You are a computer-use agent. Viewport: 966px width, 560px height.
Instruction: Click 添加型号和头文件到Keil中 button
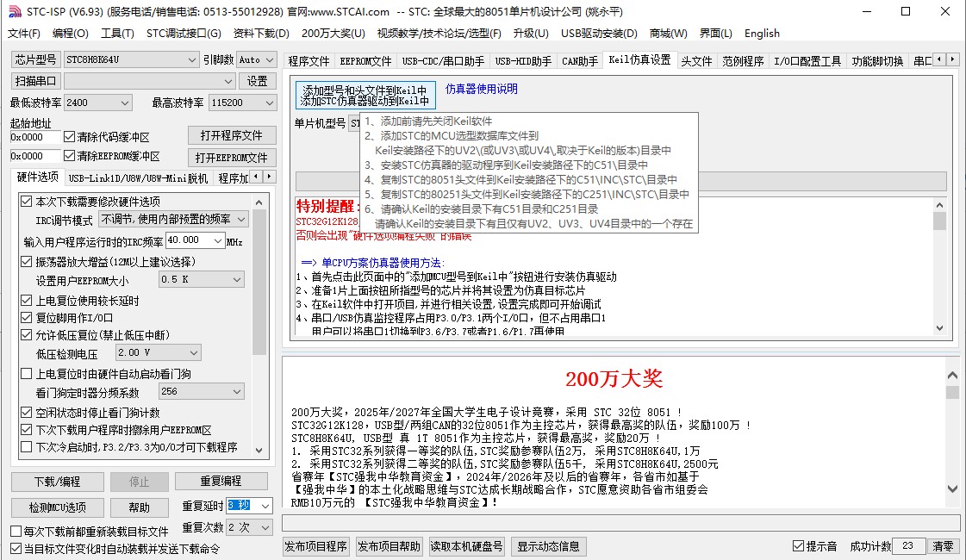365,96
